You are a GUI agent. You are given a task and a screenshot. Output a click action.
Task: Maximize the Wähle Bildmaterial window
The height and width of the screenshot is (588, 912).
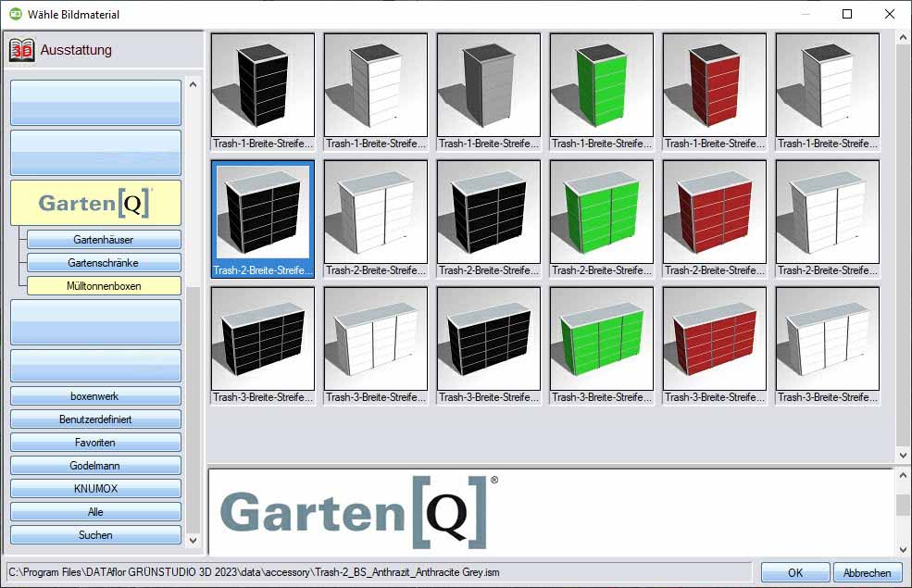tap(847, 14)
